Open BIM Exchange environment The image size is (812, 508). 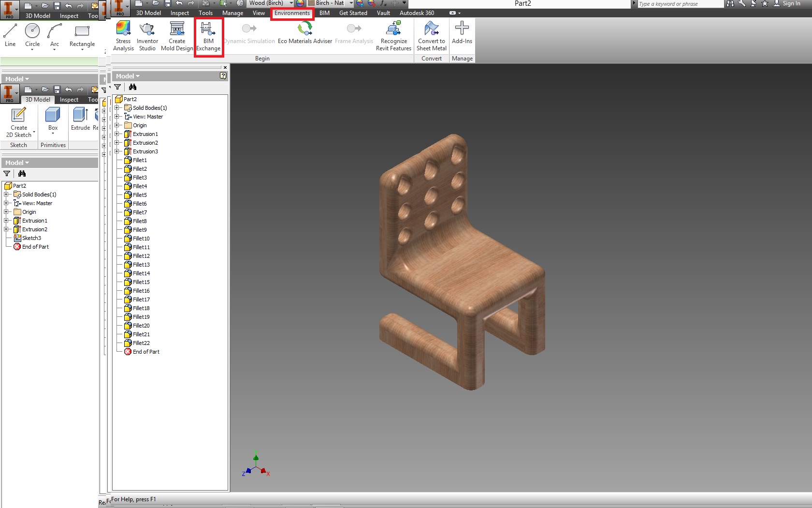click(x=208, y=36)
